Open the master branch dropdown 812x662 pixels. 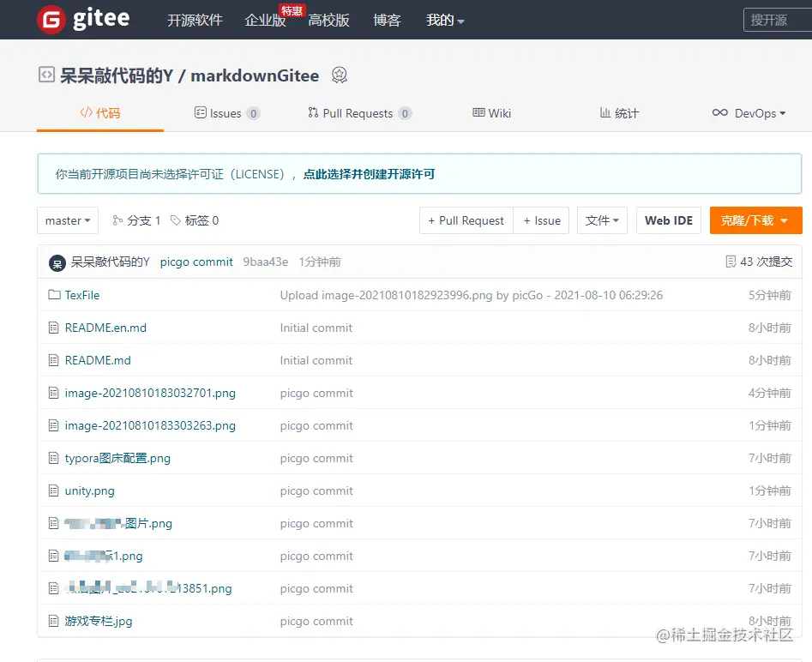point(68,220)
